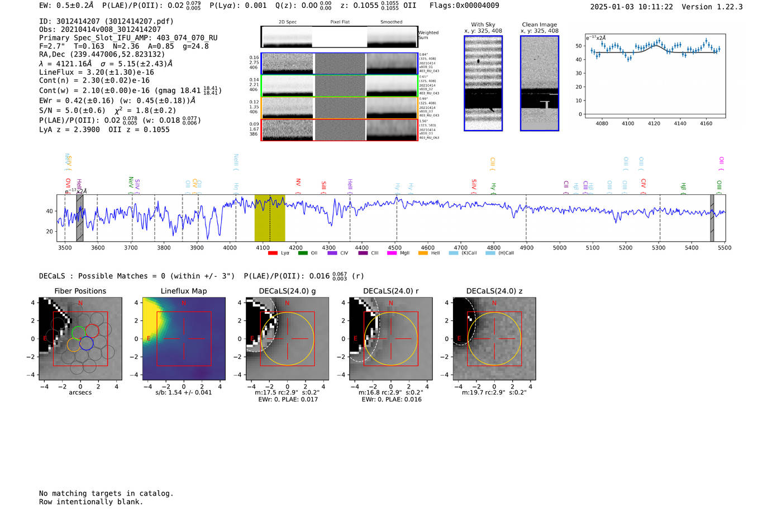The image size is (782, 532).
Task: Click the Smoothed column header
Action: coord(392,22)
